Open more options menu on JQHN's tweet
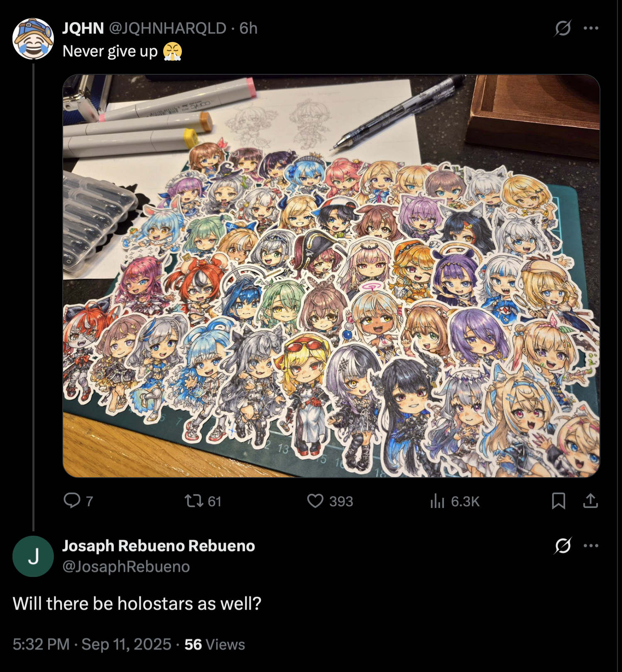 pos(590,28)
